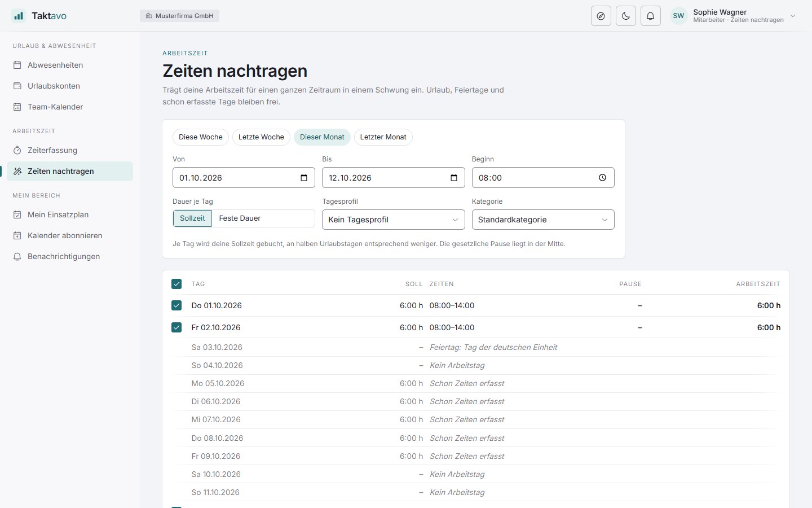This screenshot has width=812, height=508.
Task: Open calendar picker in Von field
Action: pyautogui.click(x=304, y=178)
